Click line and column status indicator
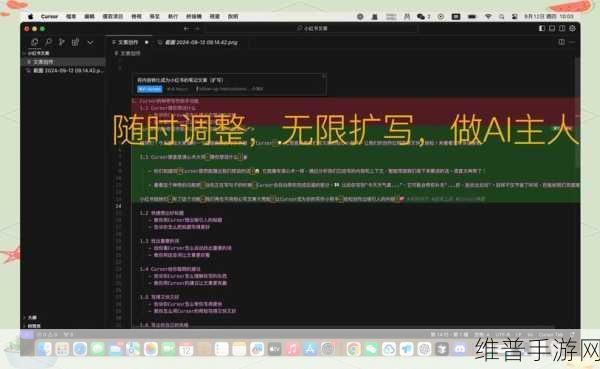The height and width of the screenshot is (369, 600). [450, 335]
